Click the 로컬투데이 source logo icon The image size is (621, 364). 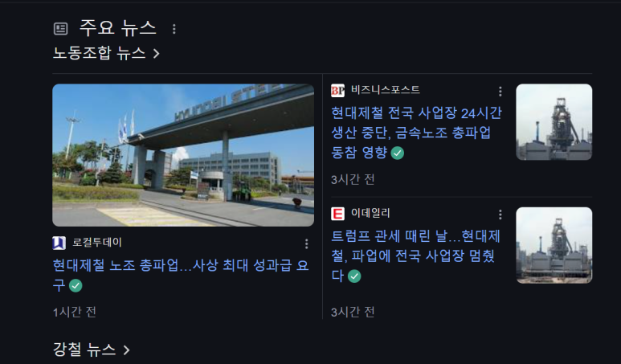pyautogui.click(x=59, y=243)
